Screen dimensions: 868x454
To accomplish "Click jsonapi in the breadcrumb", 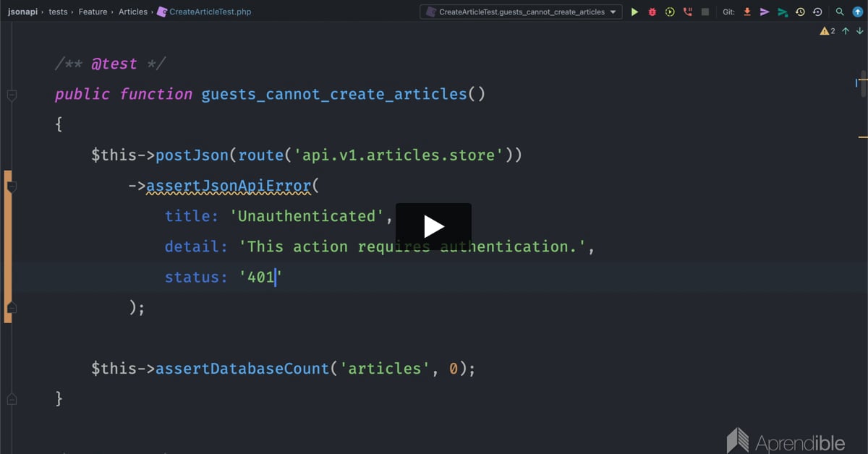I will [22, 12].
